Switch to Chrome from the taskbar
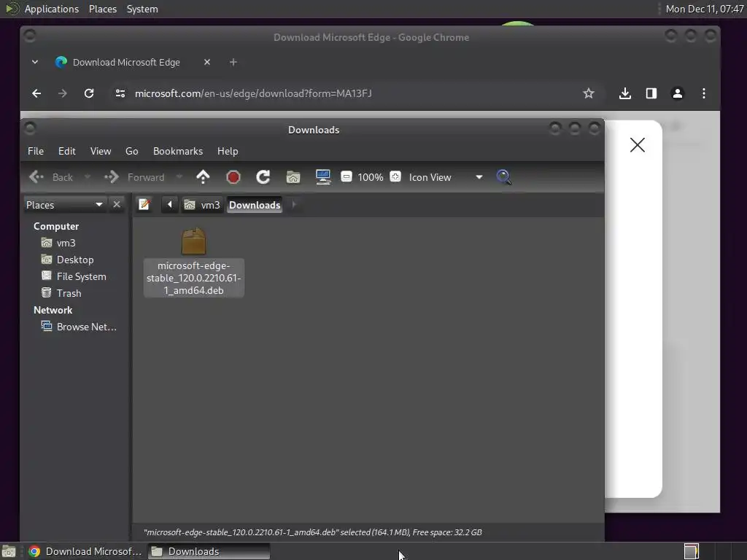The height and width of the screenshot is (560, 747). [x=85, y=551]
